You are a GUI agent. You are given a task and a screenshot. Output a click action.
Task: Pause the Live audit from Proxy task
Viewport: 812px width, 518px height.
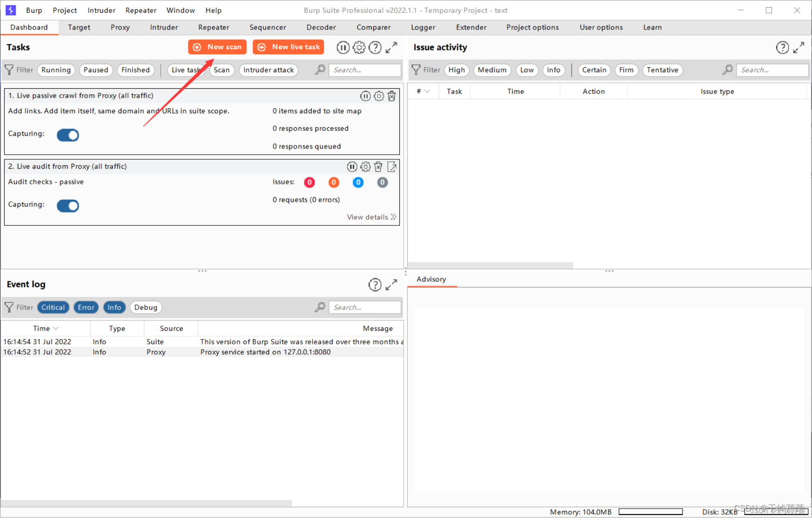coord(352,167)
